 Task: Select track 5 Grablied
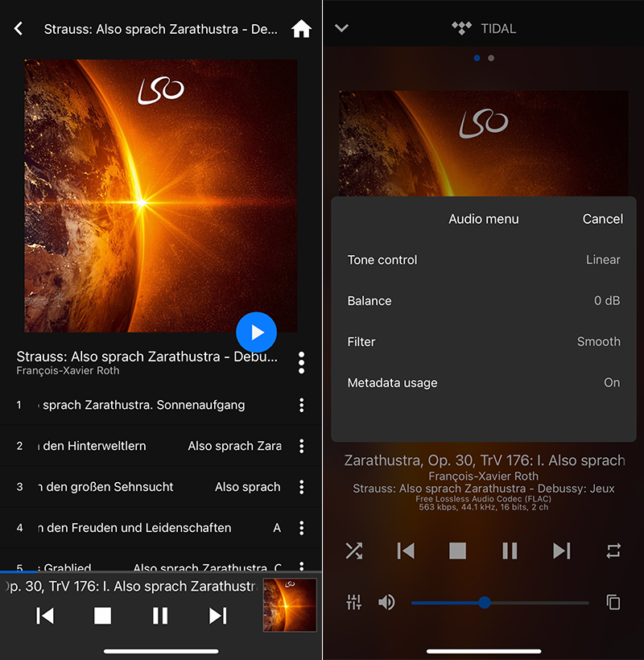(161, 560)
